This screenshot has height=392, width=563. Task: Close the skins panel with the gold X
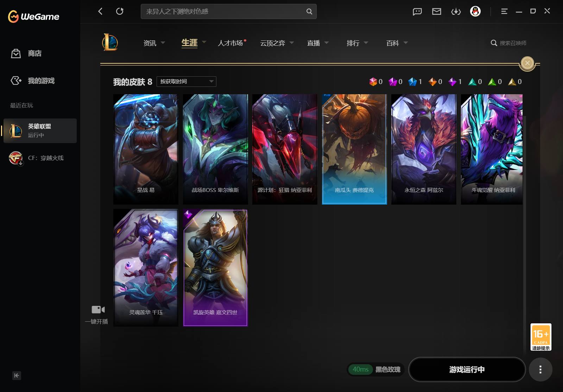(x=527, y=63)
